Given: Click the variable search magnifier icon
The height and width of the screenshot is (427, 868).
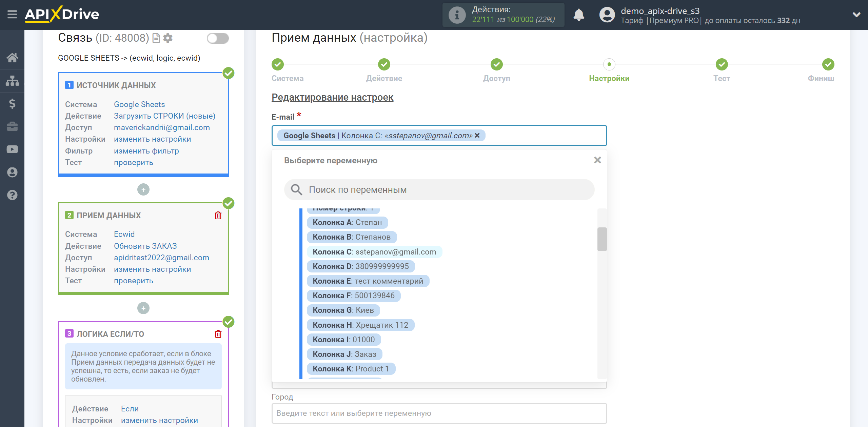Looking at the screenshot, I should pyautogui.click(x=296, y=190).
